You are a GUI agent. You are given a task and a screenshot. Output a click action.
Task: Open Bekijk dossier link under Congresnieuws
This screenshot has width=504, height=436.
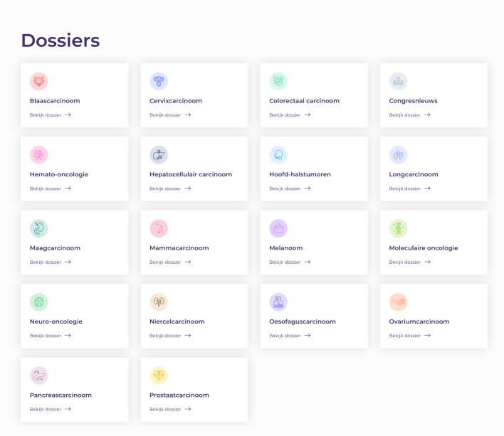click(410, 115)
